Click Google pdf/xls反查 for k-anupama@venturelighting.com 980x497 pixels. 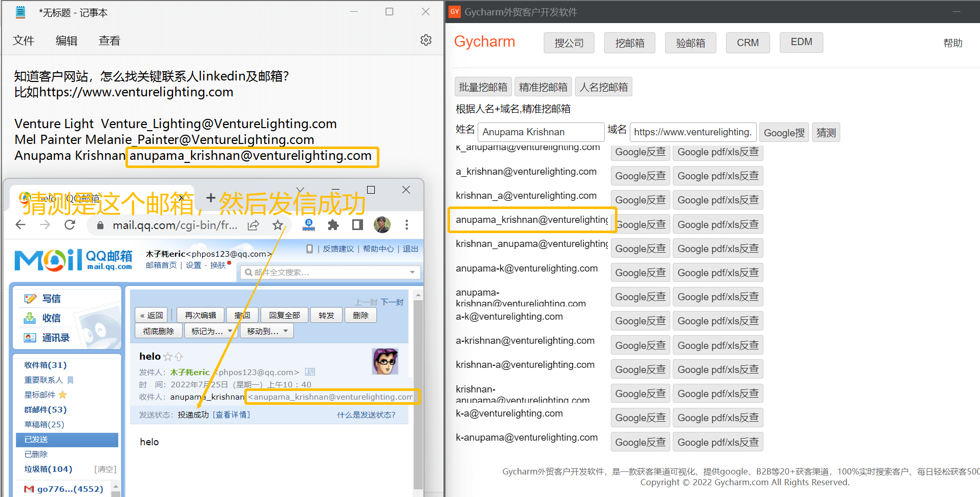point(718,442)
